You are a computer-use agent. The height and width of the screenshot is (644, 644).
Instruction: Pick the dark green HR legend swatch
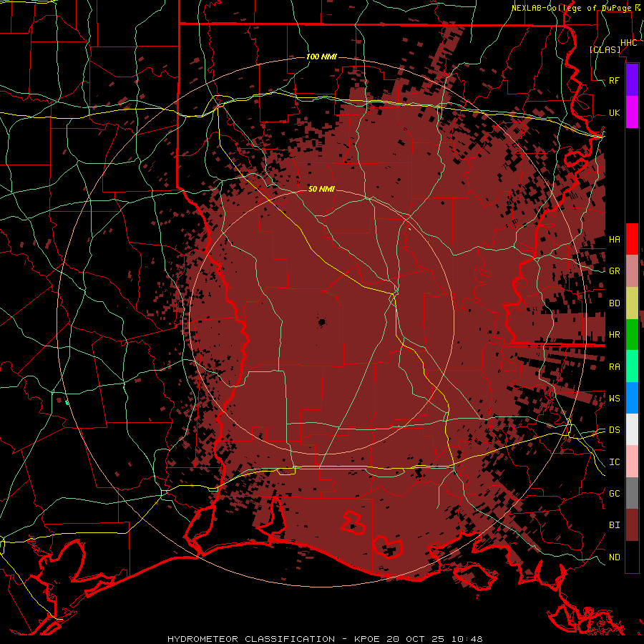pyautogui.click(x=632, y=334)
